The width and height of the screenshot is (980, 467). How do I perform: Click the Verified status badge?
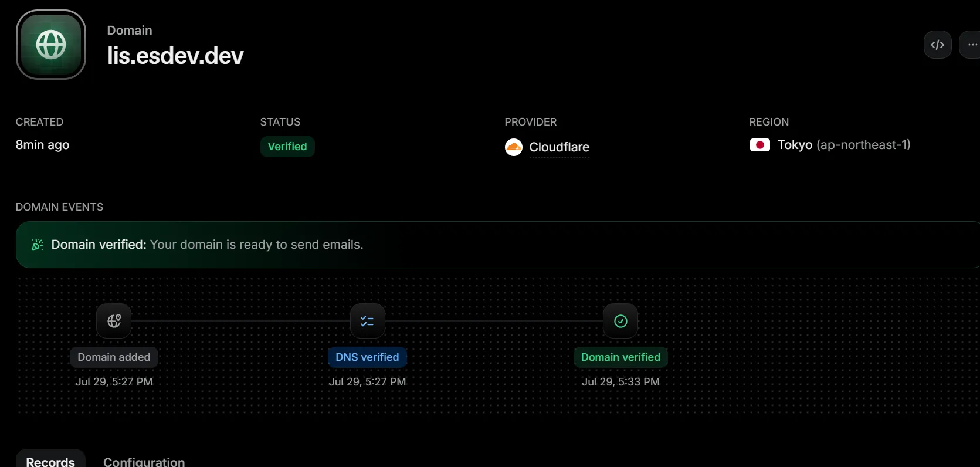pos(287,147)
